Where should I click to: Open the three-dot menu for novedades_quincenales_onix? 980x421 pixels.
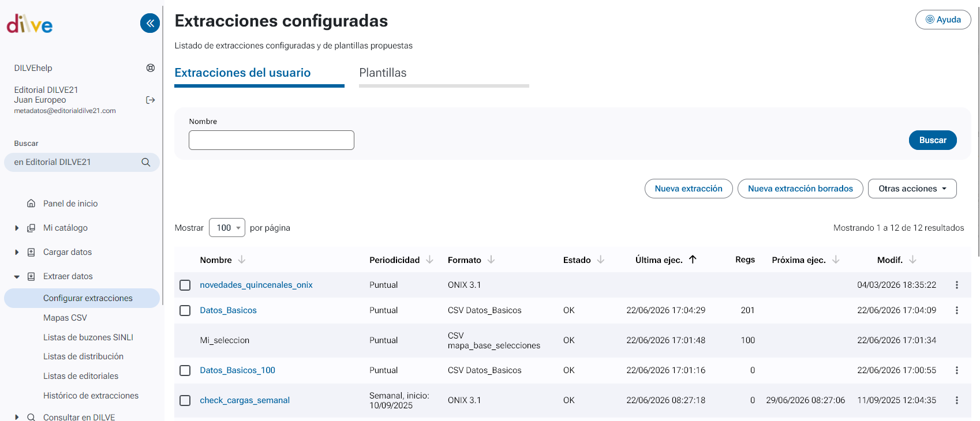point(956,285)
